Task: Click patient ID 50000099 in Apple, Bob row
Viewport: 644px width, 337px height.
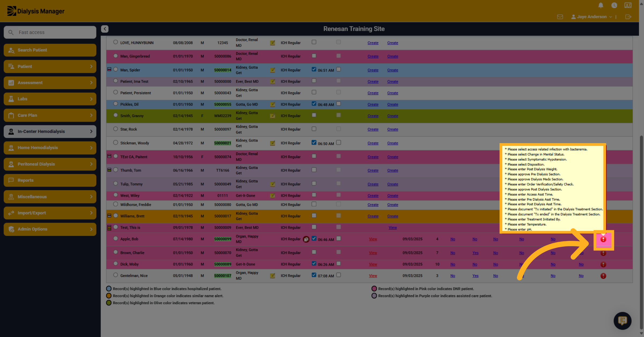Action: [222, 239]
